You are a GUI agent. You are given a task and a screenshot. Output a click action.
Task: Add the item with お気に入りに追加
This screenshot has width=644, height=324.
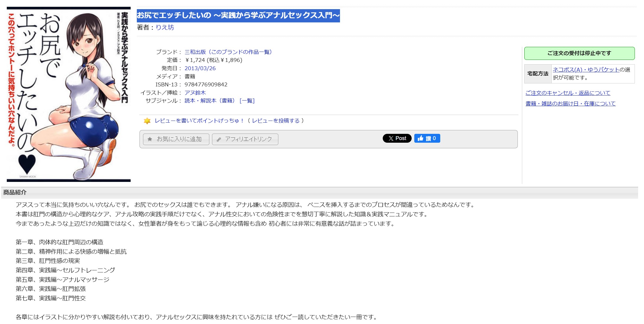(x=176, y=139)
